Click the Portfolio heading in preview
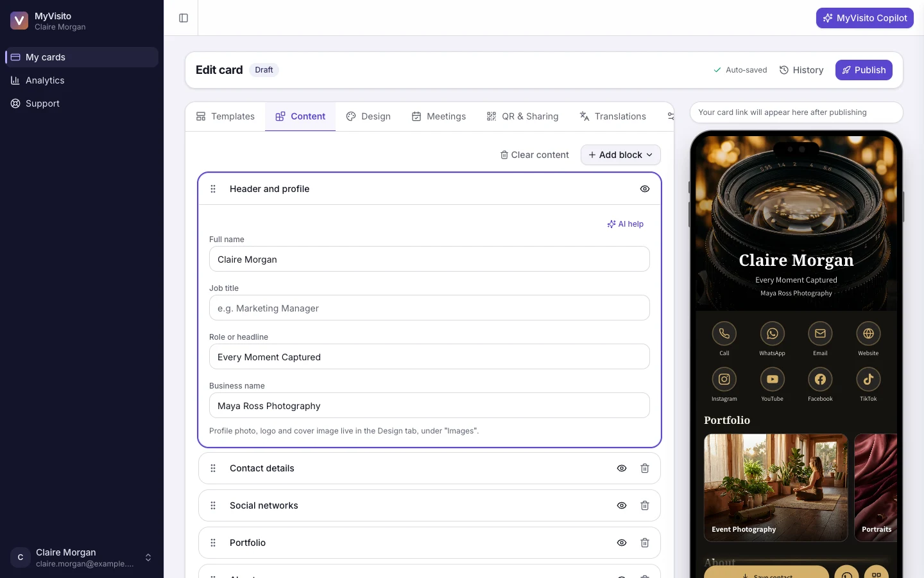Screen dimensions: 924x578 tap(727, 420)
